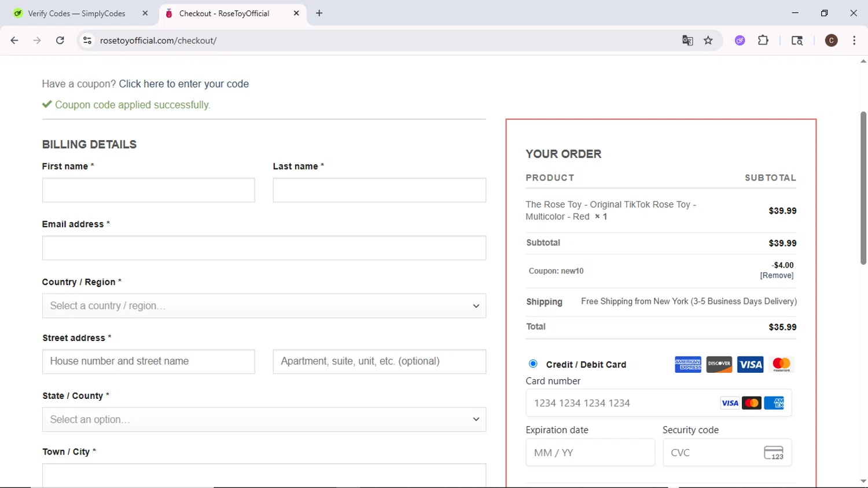The width and height of the screenshot is (868, 488).
Task: Select the Credit / Debit Card radio button
Action: [533, 364]
